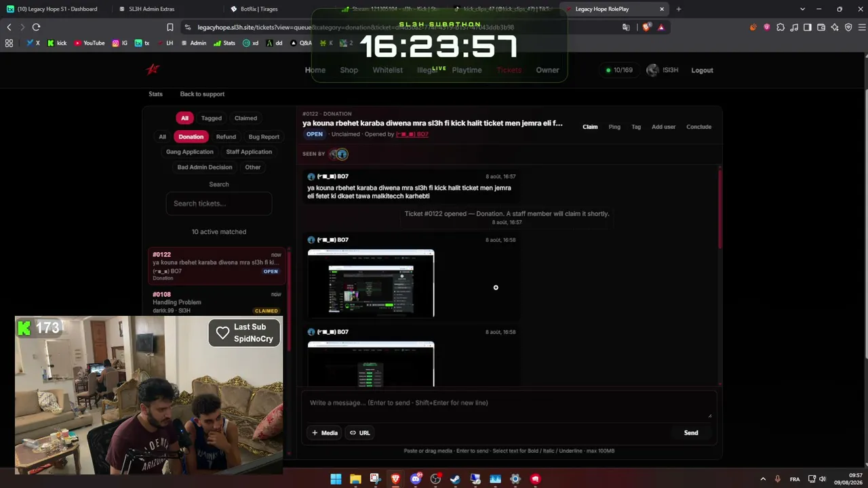Filter tickets by Refund category

click(226, 137)
